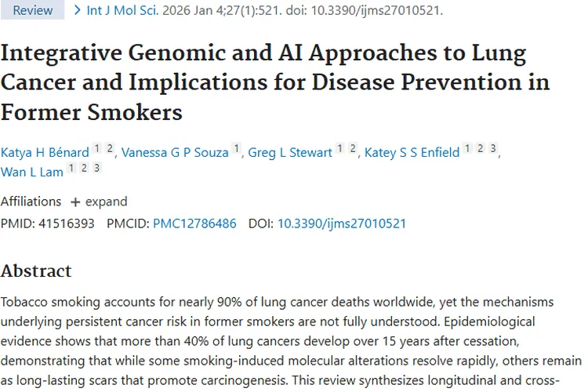Click affiliation superscript 3 after Katey Enfield
This screenshot has height=392, width=588.
(492, 149)
